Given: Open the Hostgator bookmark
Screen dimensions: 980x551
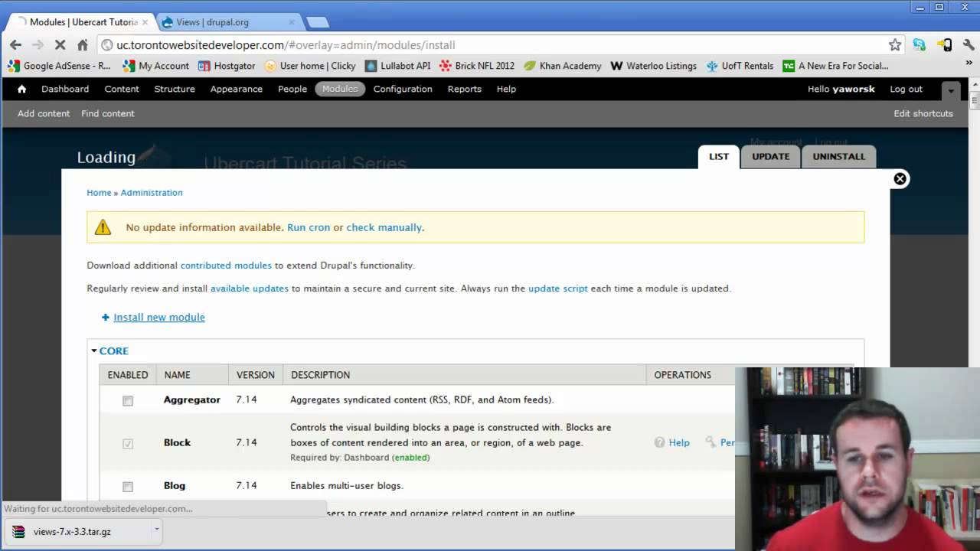Looking at the screenshot, I should [x=227, y=66].
